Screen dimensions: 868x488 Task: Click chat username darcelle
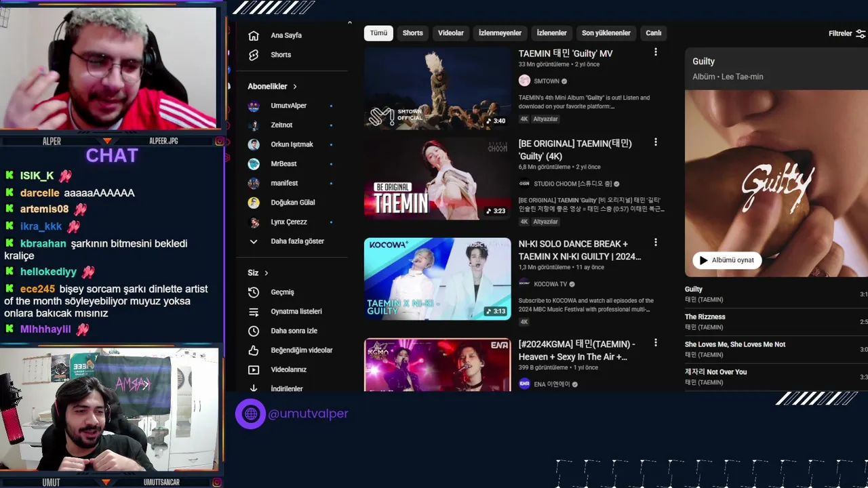pyautogui.click(x=39, y=192)
